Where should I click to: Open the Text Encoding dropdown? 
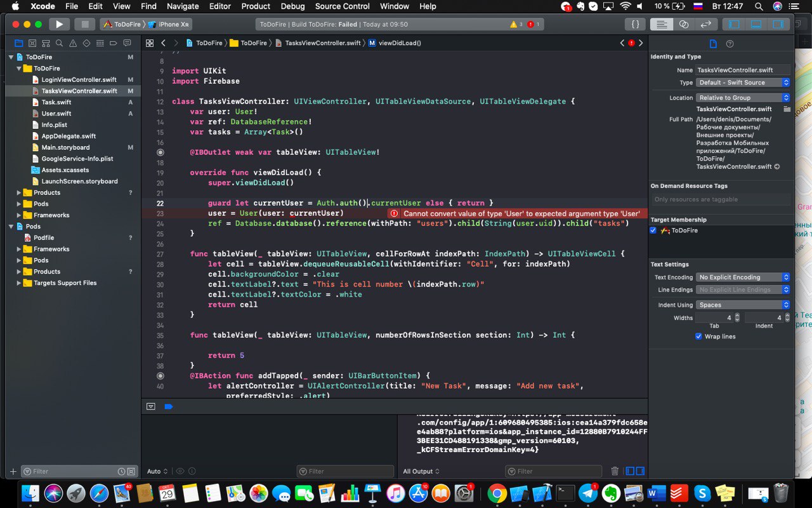coord(743,277)
